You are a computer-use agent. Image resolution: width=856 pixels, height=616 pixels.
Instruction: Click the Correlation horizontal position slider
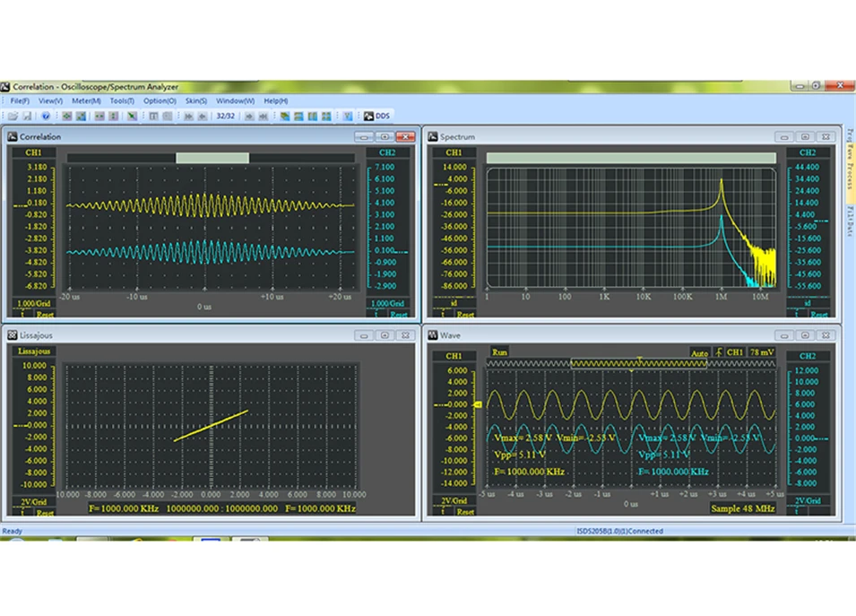(212, 158)
